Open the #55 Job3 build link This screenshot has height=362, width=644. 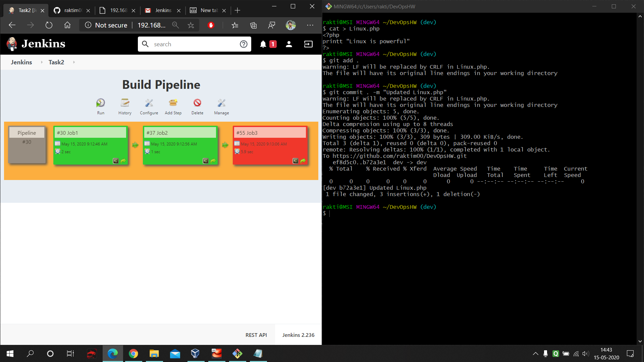click(x=247, y=133)
